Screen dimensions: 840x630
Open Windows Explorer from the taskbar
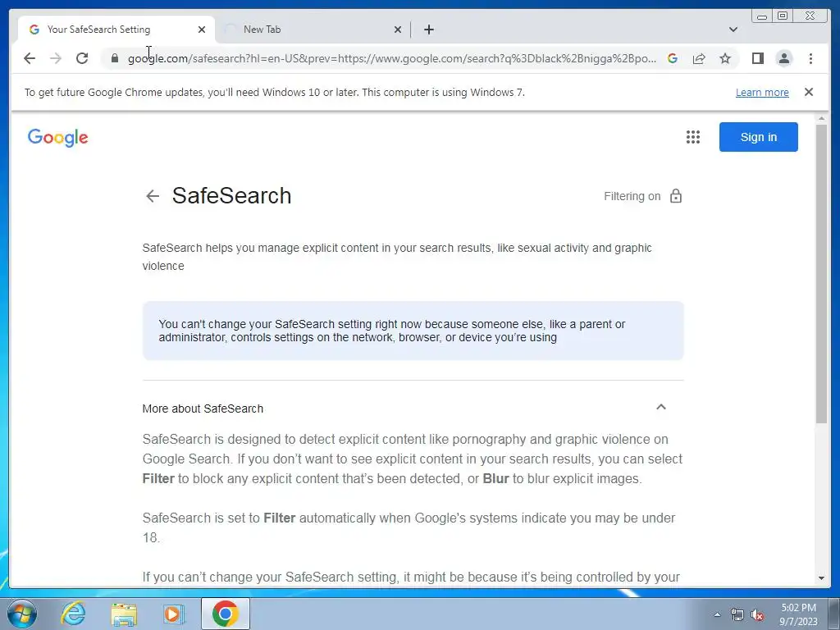(x=124, y=614)
